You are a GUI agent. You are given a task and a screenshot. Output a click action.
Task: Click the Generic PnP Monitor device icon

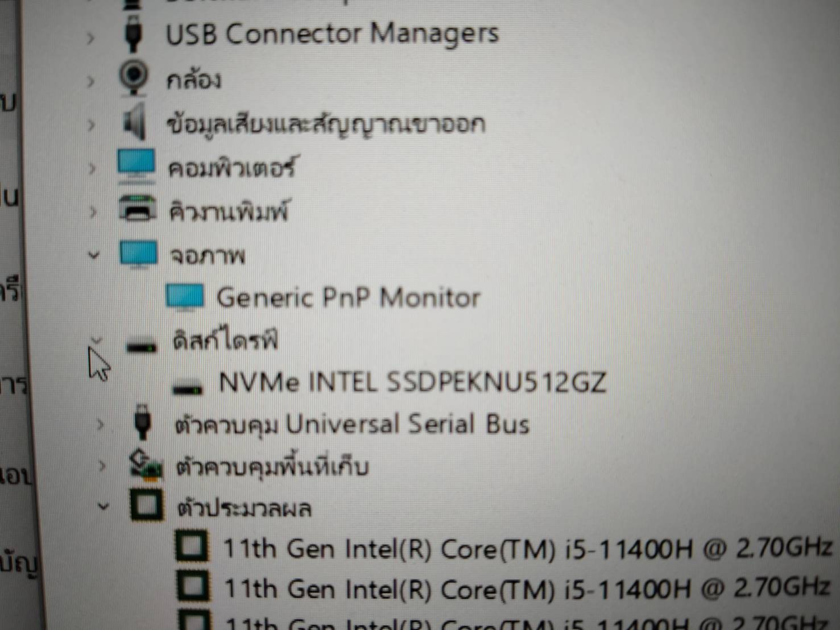(184, 297)
